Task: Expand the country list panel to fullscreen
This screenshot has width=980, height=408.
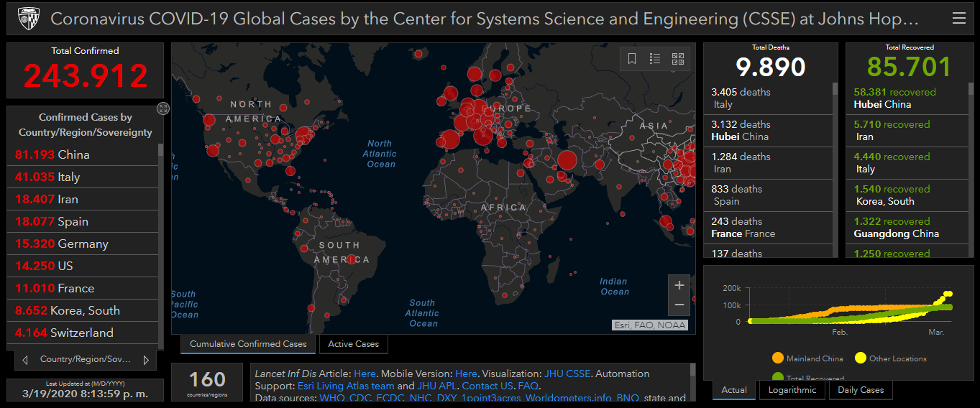Action: [x=163, y=108]
